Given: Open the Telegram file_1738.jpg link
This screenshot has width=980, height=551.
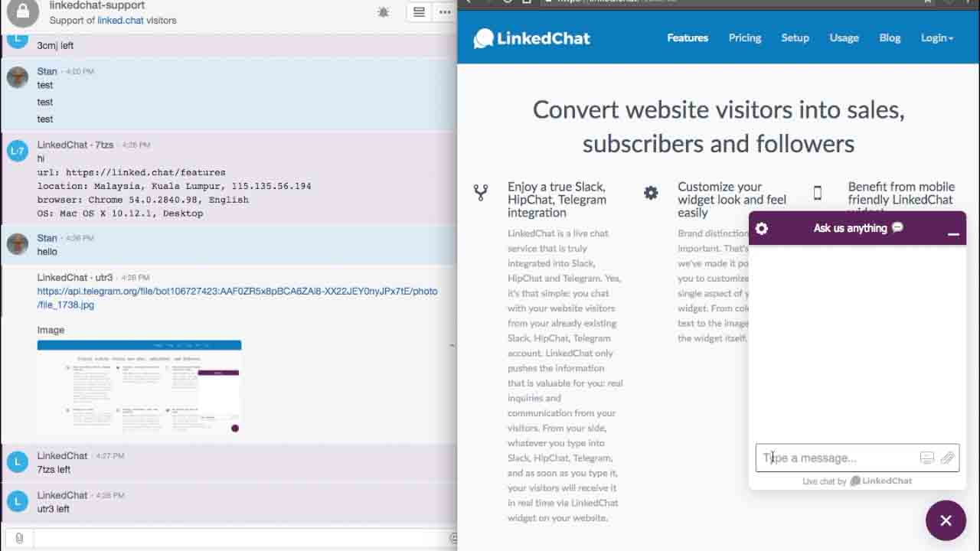Looking at the screenshot, I should [x=237, y=298].
